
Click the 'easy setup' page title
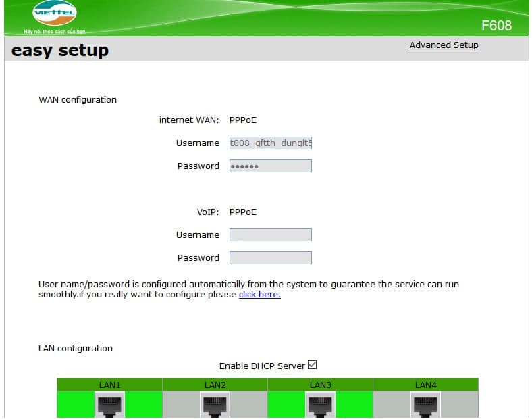click(60, 51)
